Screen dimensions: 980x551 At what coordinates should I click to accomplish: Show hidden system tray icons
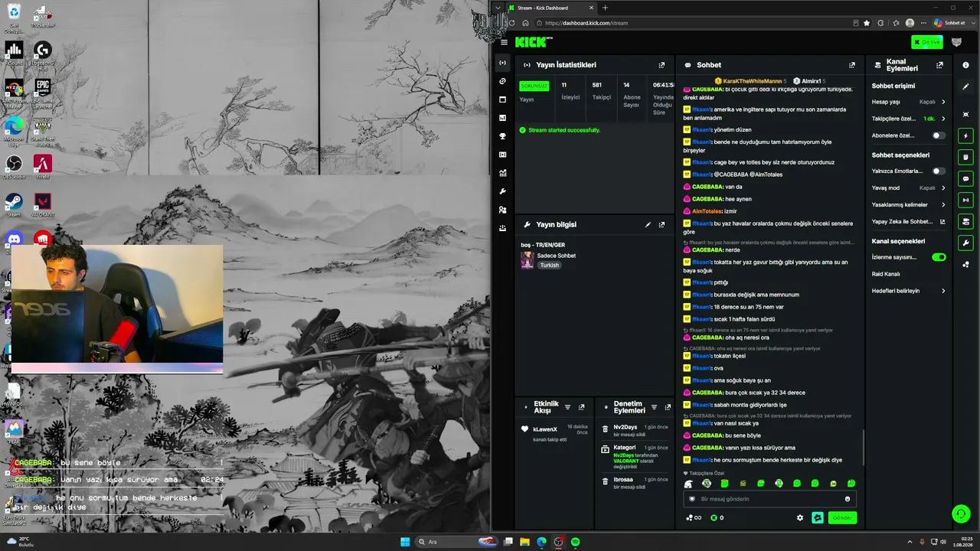[x=910, y=542]
